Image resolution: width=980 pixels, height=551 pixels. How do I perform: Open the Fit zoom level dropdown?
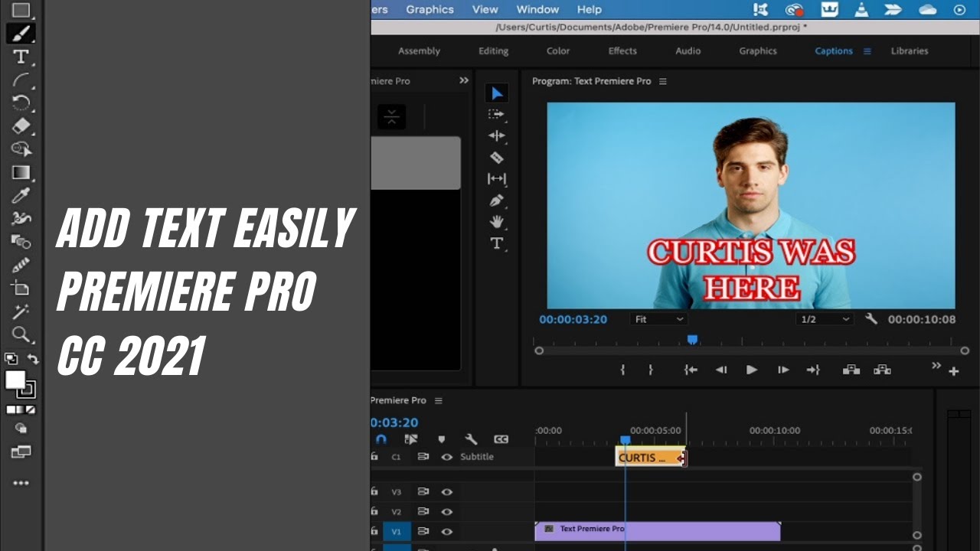[658, 319]
